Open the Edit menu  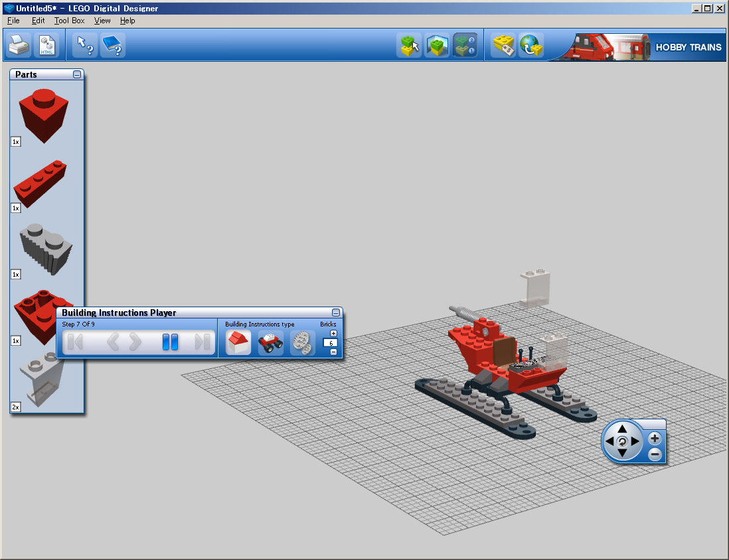tap(38, 21)
